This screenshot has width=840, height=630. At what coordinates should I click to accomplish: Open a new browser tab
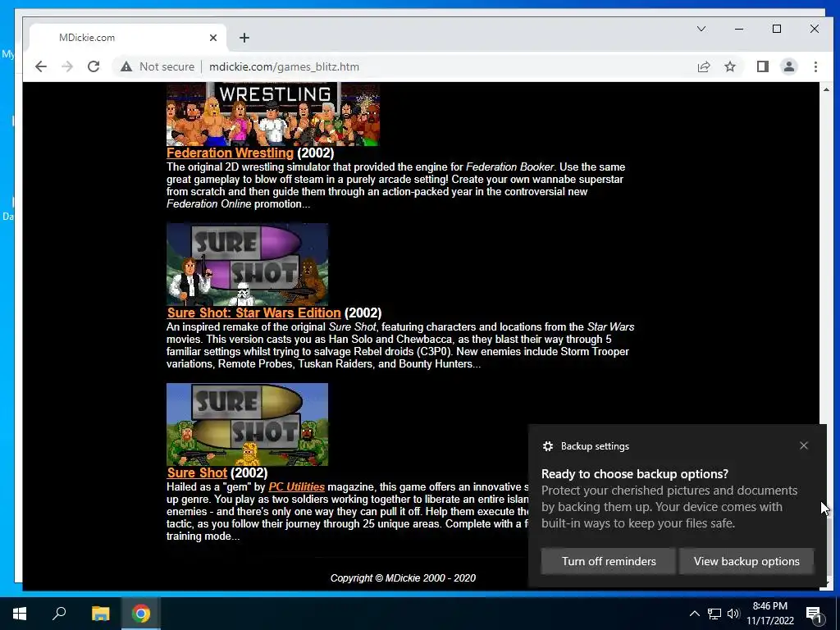(x=244, y=38)
